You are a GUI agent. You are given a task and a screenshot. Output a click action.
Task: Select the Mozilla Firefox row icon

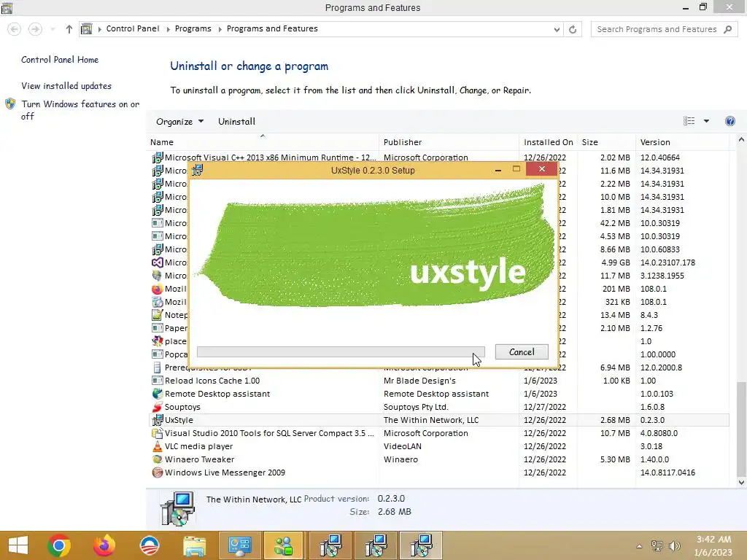click(x=158, y=289)
